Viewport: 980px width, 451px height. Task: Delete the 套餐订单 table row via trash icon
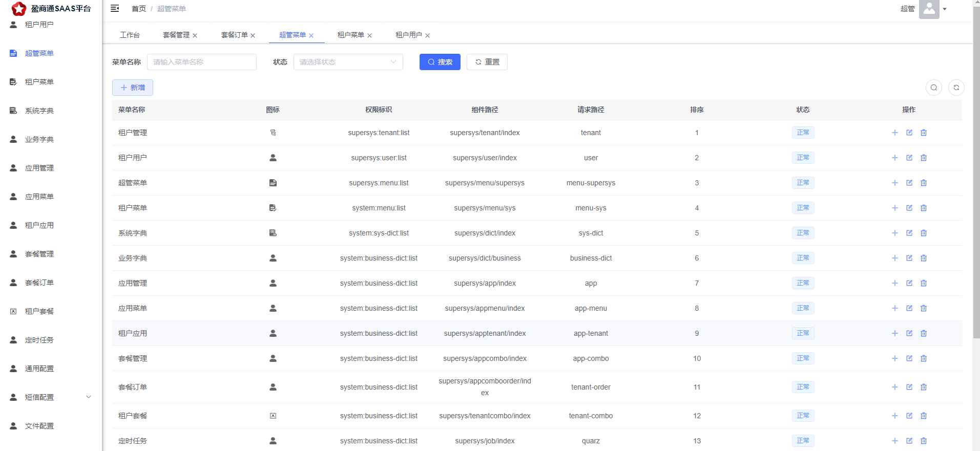tap(924, 387)
